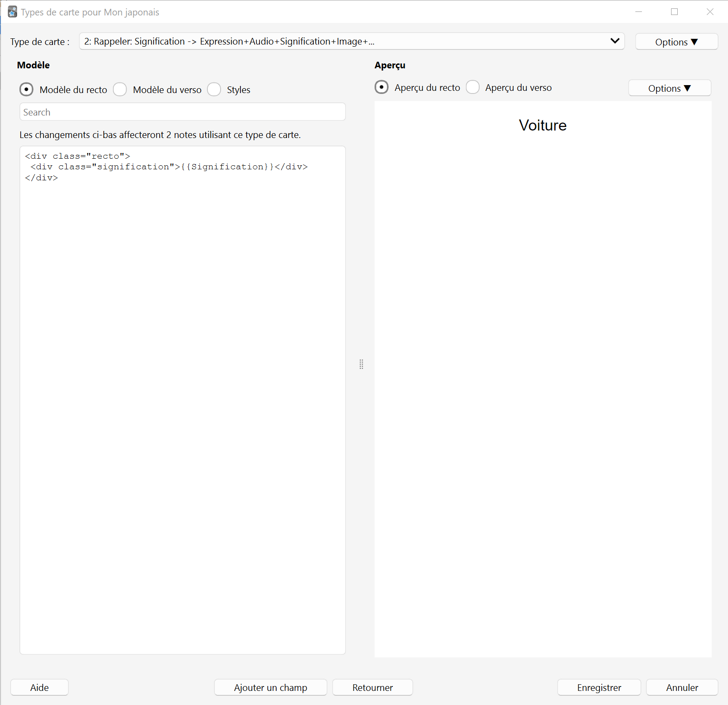Click Ajouter un champ button
728x705 pixels.
click(270, 687)
